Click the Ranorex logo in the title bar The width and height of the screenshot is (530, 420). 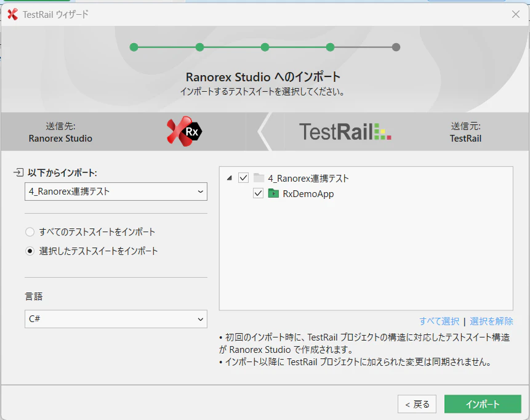tap(12, 14)
